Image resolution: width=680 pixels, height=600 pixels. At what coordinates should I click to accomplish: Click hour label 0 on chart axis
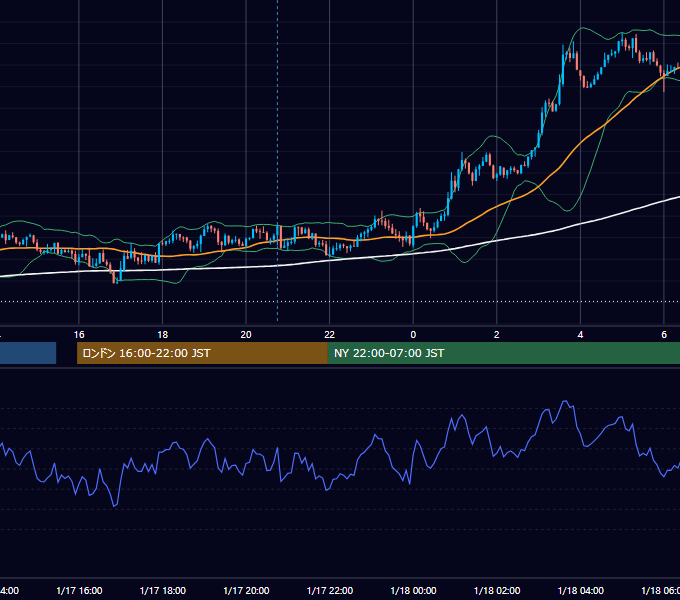tap(413, 334)
